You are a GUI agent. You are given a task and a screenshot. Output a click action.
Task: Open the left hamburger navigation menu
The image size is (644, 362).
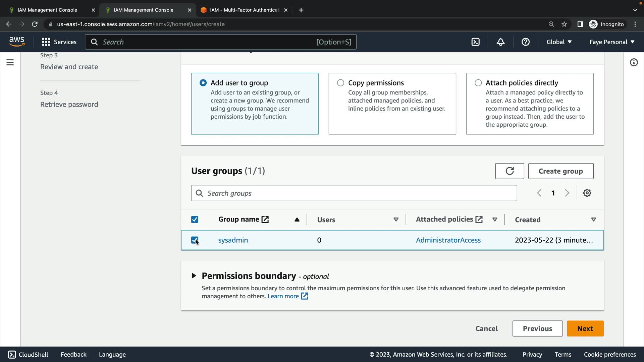pyautogui.click(x=10, y=62)
